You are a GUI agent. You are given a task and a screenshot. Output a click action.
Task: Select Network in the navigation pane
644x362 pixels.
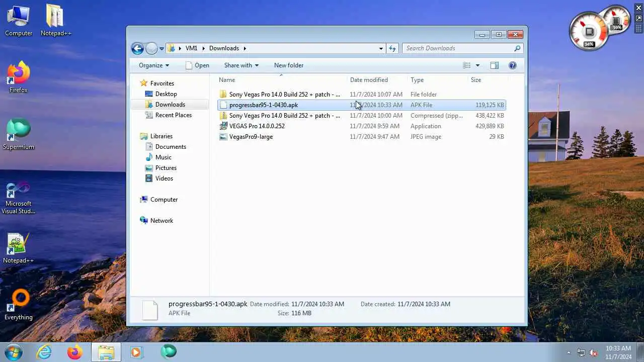tap(162, 221)
